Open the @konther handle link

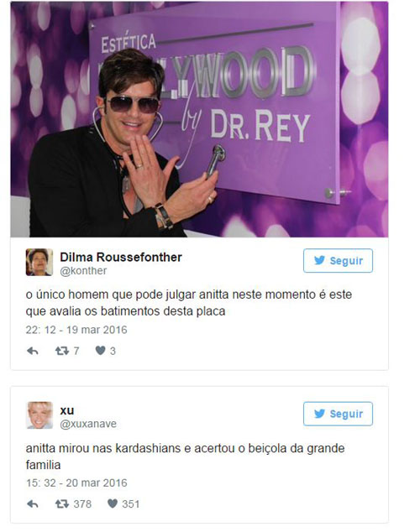83,271
